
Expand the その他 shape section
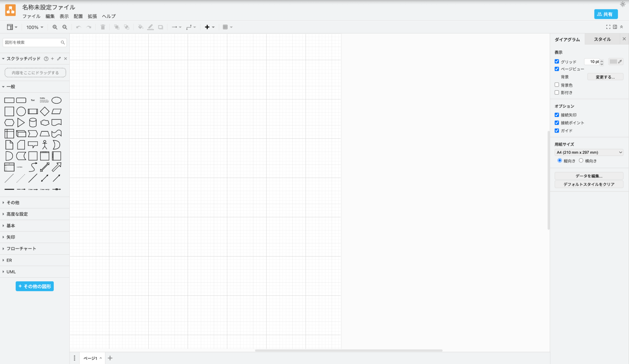click(35, 203)
